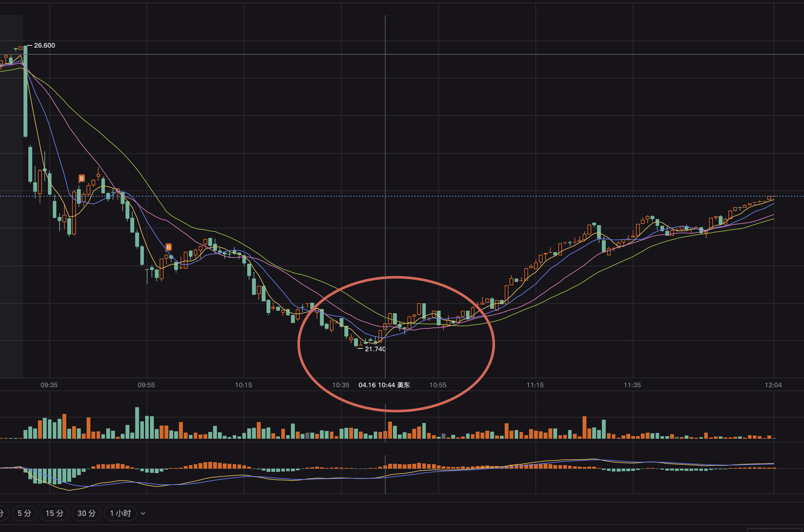The height and width of the screenshot is (532, 804).
Task: Click the upper orange B buy marker
Action: [81, 179]
